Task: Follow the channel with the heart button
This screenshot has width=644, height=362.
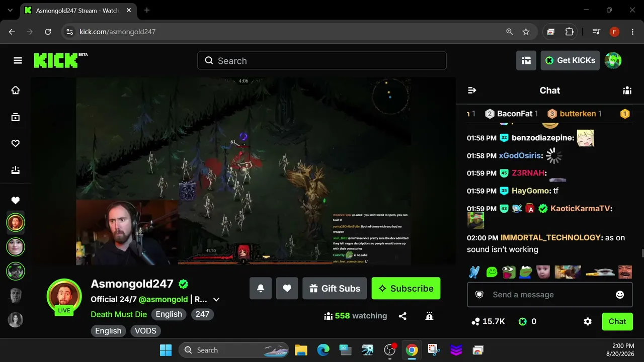Action: pyautogui.click(x=287, y=288)
